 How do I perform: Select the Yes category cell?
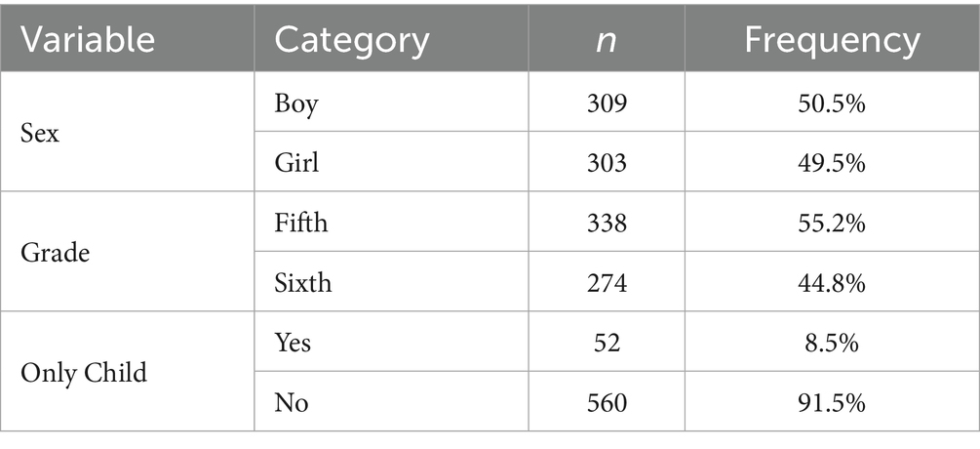(x=294, y=342)
